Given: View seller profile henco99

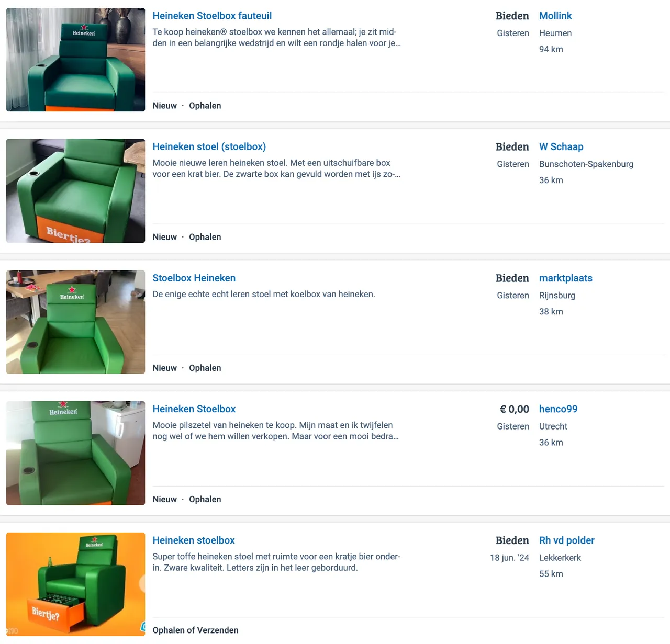Looking at the screenshot, I should 558,409.
